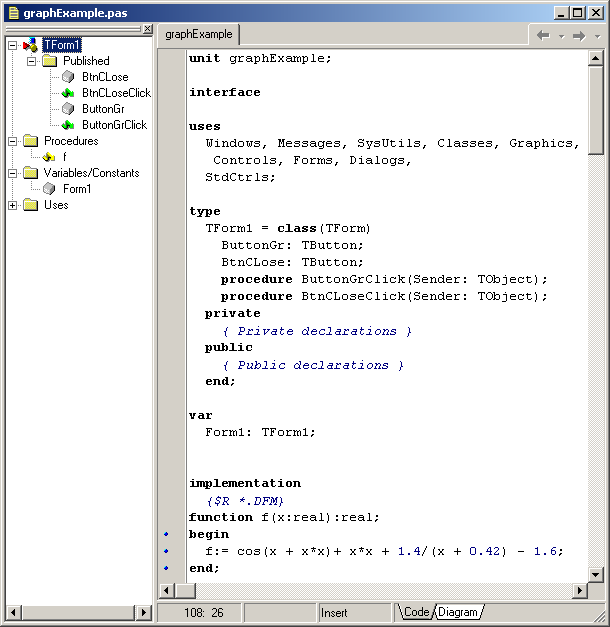Open the forward history dropdown arrow

pos(597,36)
